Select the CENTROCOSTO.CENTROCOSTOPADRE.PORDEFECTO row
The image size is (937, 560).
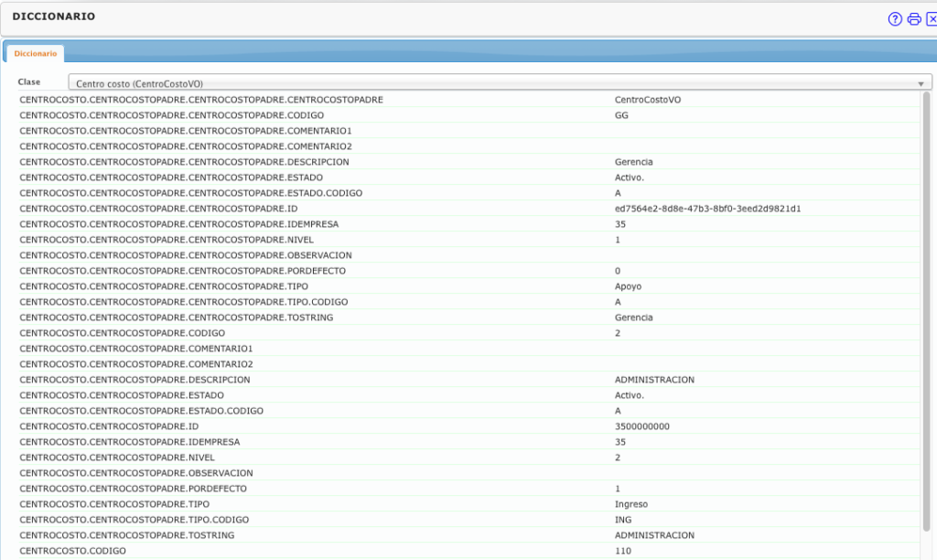click(x=133, y=489)
